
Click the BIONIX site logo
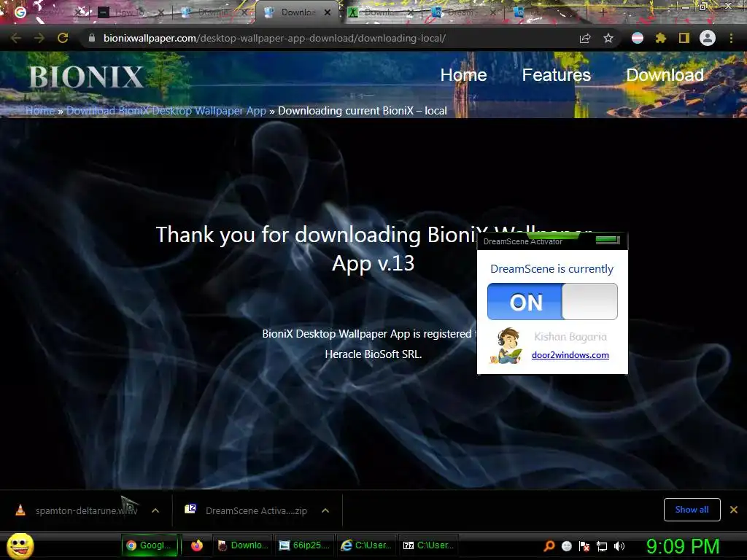click(x=86, y=77)
